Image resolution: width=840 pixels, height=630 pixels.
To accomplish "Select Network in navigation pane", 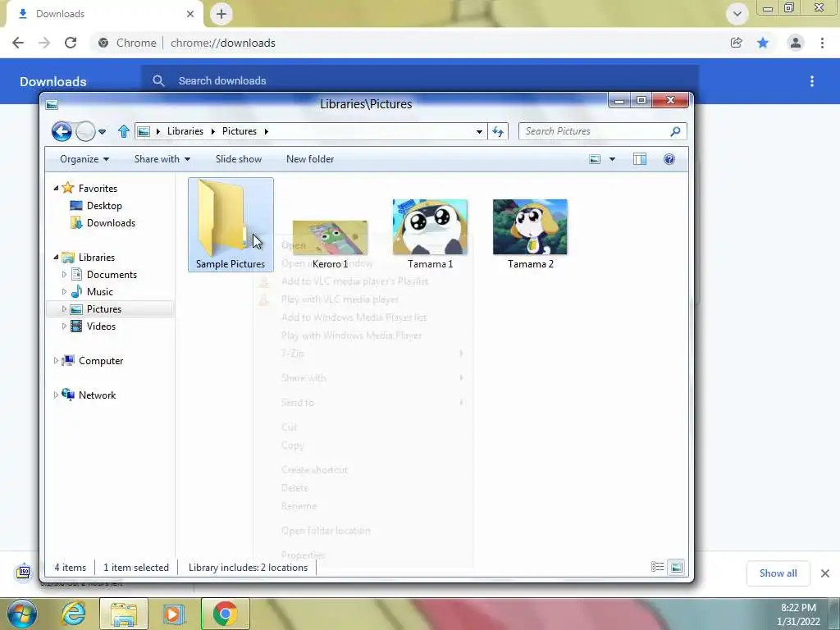I will 97,395.
